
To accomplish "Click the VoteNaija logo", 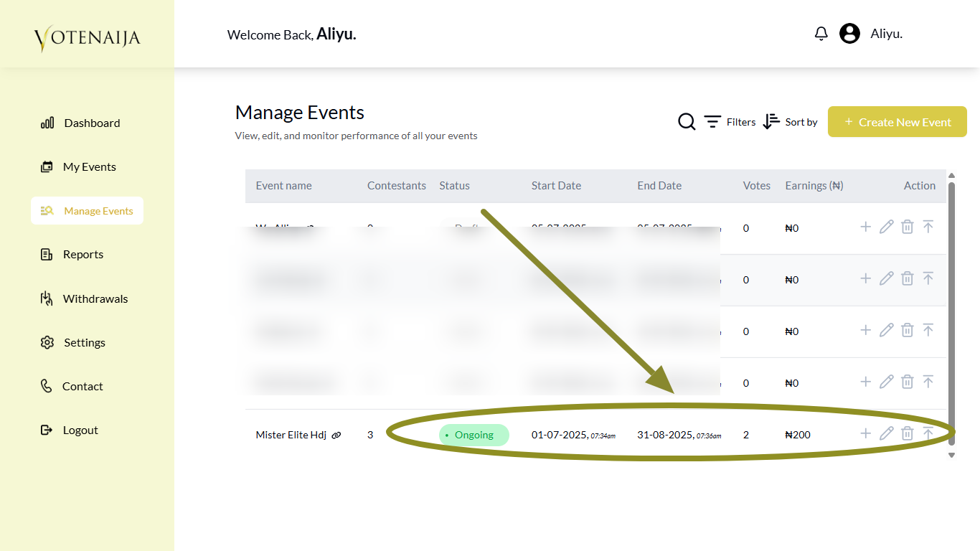I will pos(87,38).
